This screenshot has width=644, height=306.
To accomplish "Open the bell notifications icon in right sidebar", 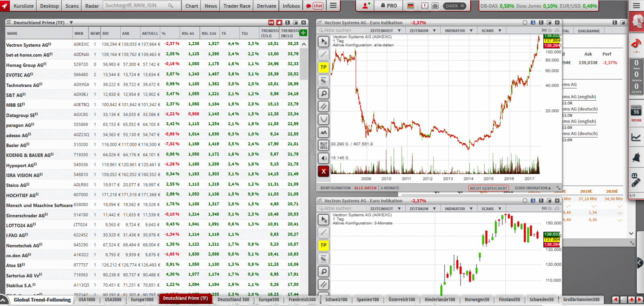I will click(636, 157).
